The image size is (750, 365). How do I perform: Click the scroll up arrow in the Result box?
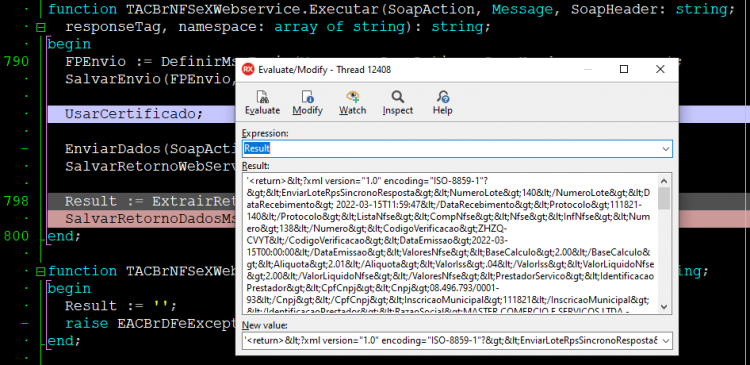point(664,181)
